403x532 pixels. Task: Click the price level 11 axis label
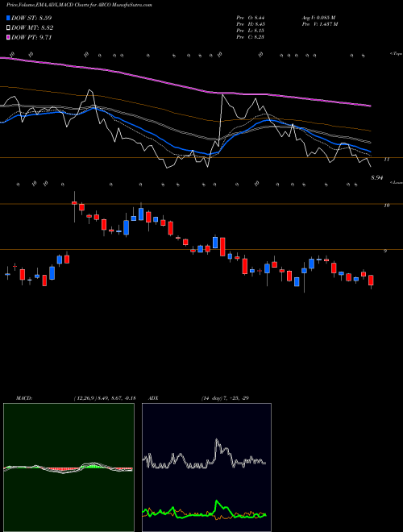386,159
